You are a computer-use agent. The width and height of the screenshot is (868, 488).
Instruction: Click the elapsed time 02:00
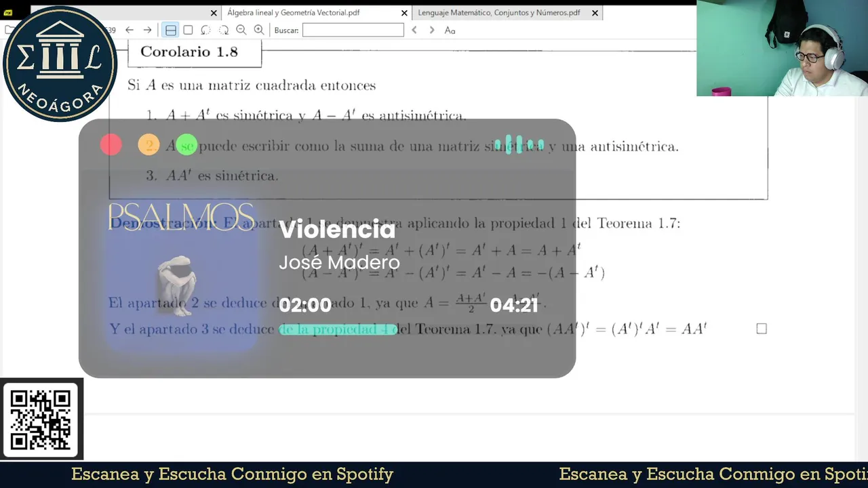[305, 306]
